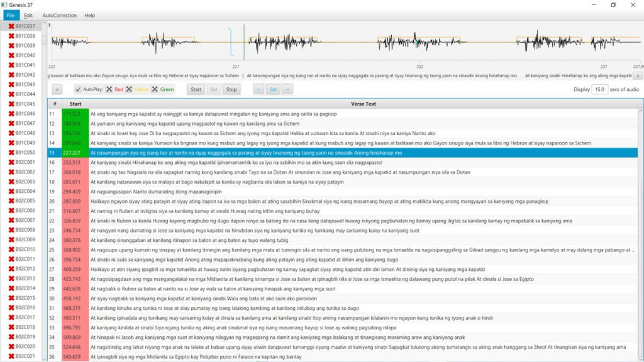Click the red X icon next to B02C001
The width and height of the screenshot is (644, 362).
coord(11,163)
